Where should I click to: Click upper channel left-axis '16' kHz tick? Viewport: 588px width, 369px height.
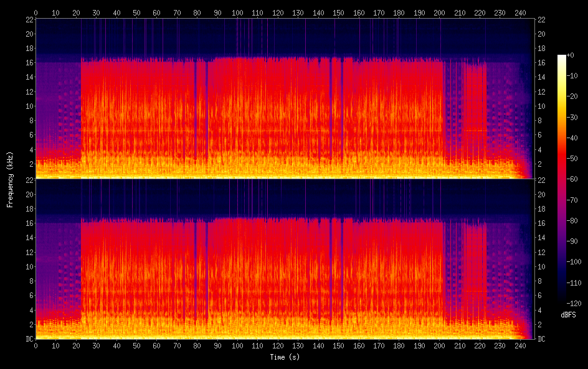[30, 63]
